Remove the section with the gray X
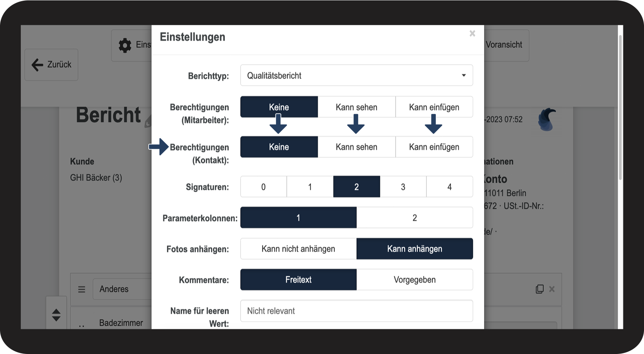This screenshot has height=354, width=644. point(552,289)
